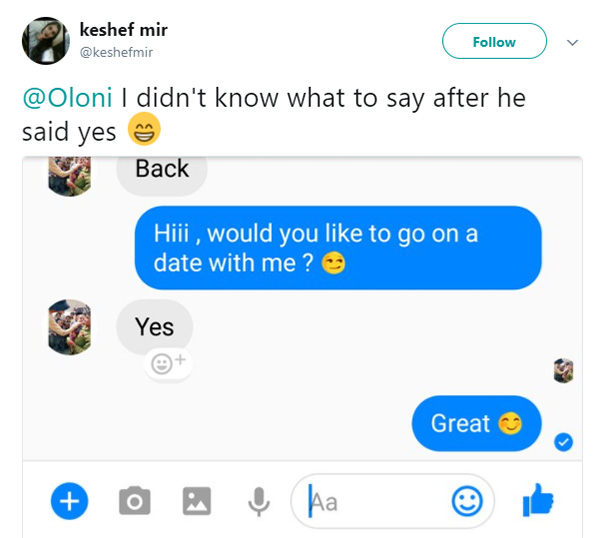Click the blue delivered checkmark icon
This screenshot has width=600, height=538.
point(563,442)
